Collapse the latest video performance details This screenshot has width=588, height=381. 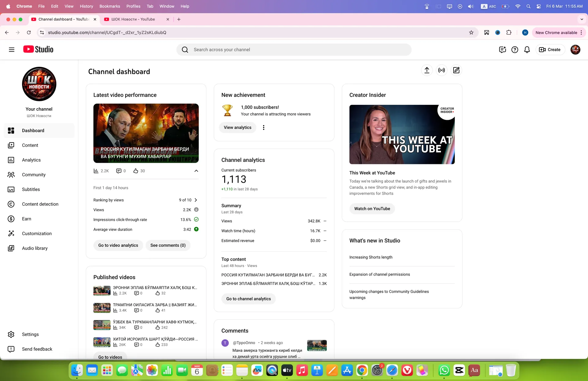(196, 171)
